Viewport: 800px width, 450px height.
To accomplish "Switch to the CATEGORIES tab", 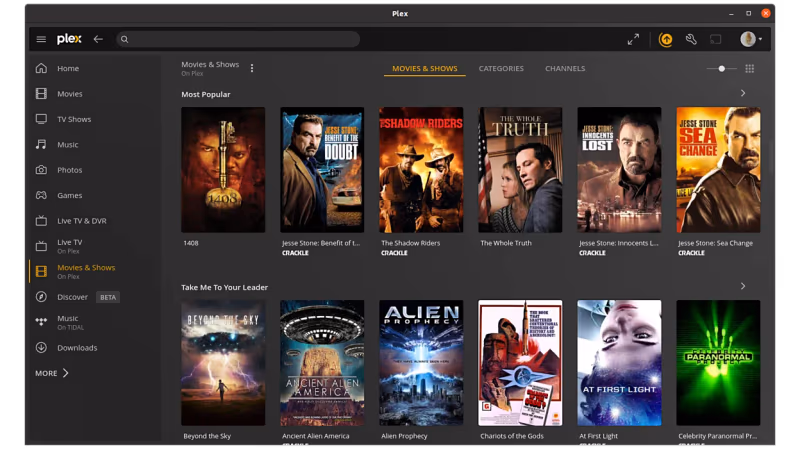I will pyautogui.click(x=501, y=68).
